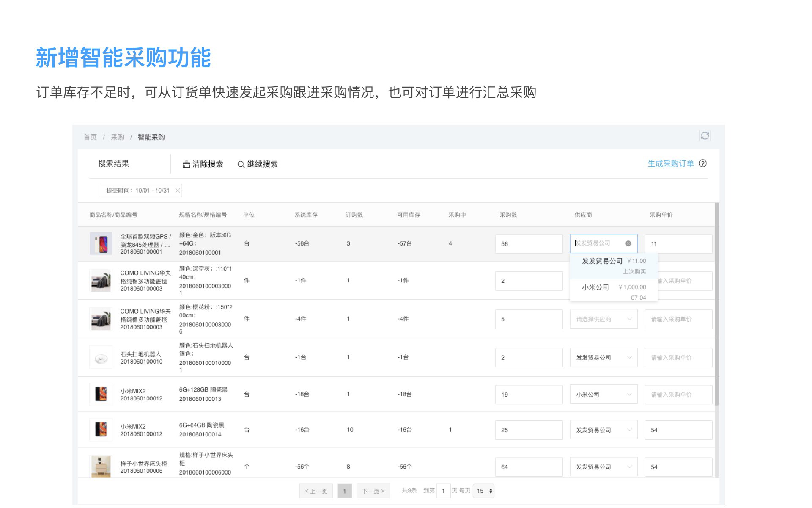Remove the 提交时间 10/01 - 10/31 filter tag

(x=178, y=190)
